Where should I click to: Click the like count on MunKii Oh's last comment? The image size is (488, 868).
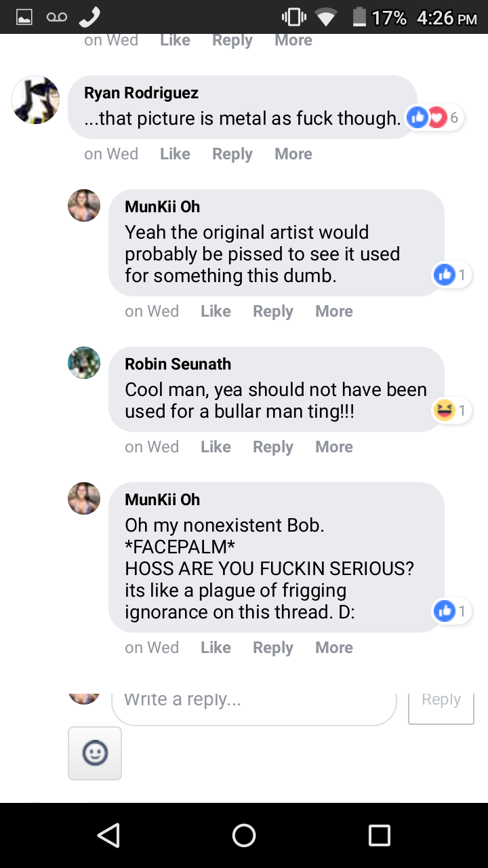point(466,611)
